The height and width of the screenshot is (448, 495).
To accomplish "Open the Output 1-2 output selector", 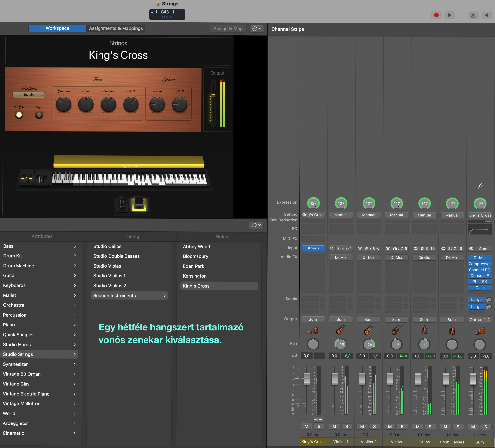I will point(480,320).
